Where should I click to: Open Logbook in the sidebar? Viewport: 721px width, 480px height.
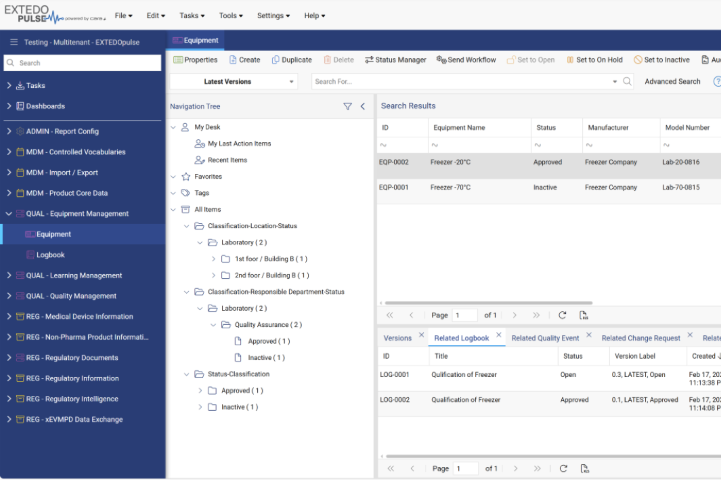50,255
